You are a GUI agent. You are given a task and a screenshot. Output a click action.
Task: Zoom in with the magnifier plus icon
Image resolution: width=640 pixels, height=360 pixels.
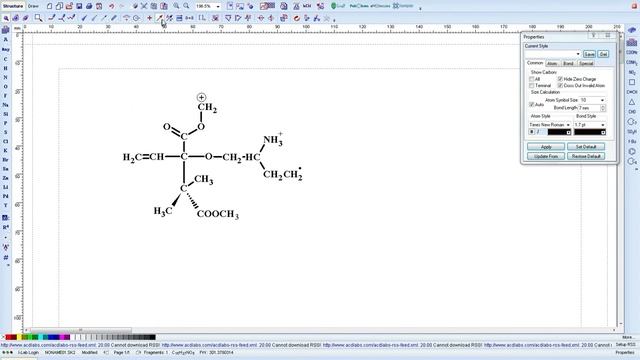click(176, 6)
